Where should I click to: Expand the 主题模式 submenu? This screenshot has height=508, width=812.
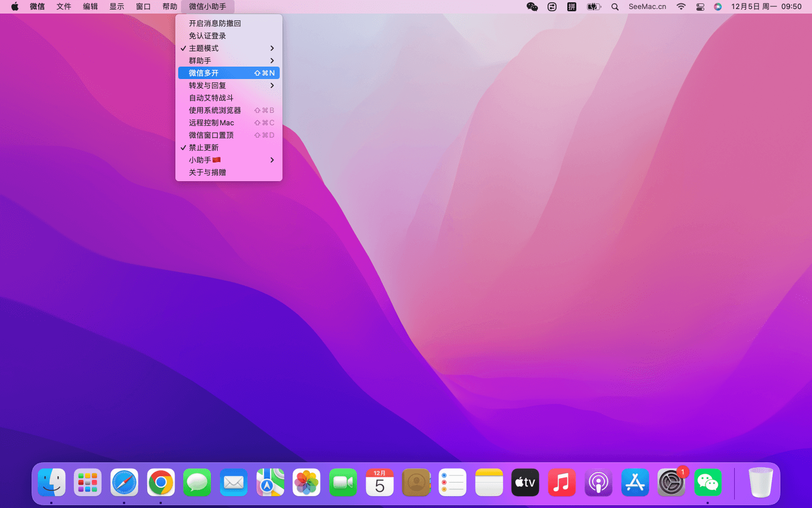[x=228, y=48]
